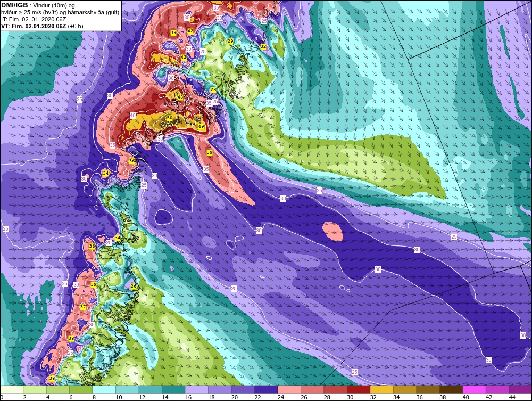This screenshot has height=401, width=532.
Task: Select the 26–28 salmon legend swatch
Action: coord(312,389)
